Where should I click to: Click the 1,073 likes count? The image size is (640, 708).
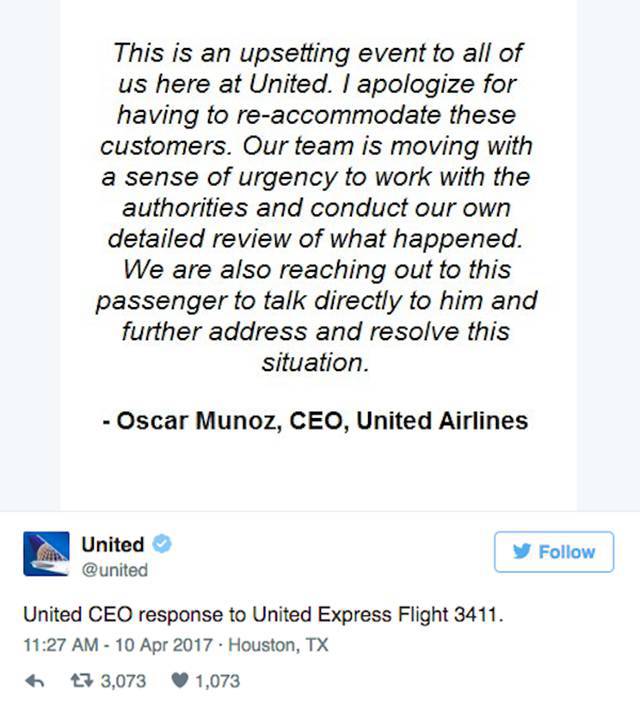click(217, 681)
